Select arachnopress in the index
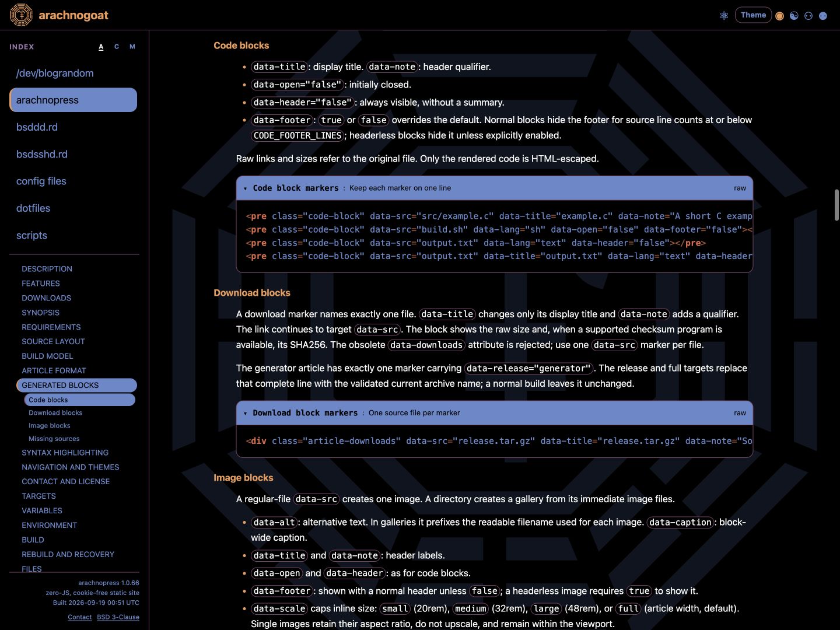Image resolution: width=840 pixels, height=630 pixels. point(73,100)
